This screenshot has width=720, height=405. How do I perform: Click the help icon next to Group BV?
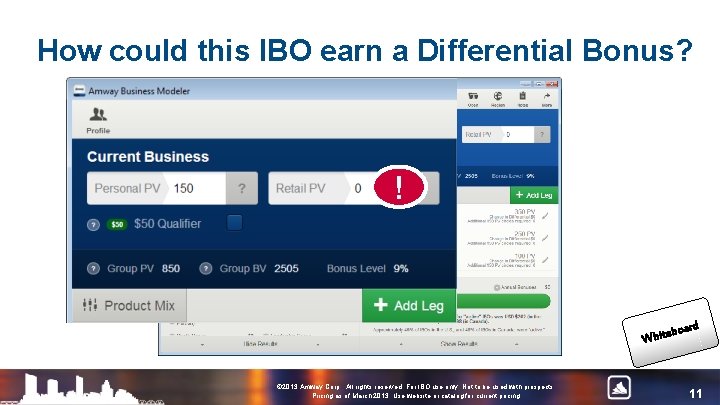206,269
